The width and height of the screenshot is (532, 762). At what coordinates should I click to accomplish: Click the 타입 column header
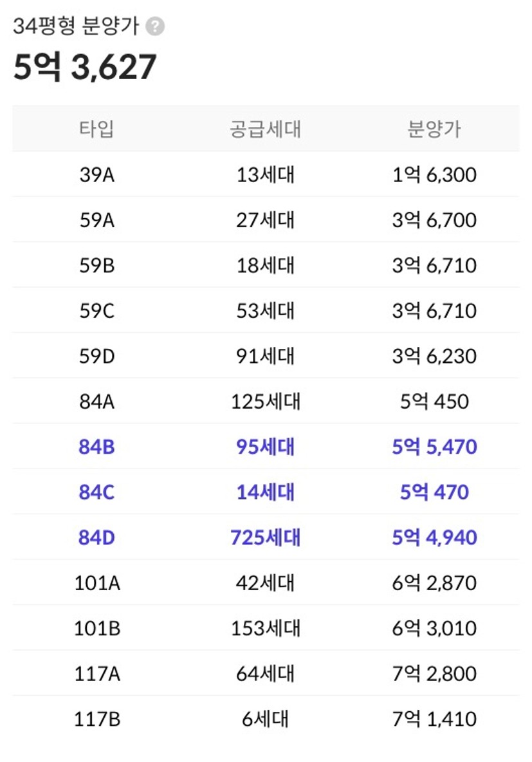click(96, 129)
